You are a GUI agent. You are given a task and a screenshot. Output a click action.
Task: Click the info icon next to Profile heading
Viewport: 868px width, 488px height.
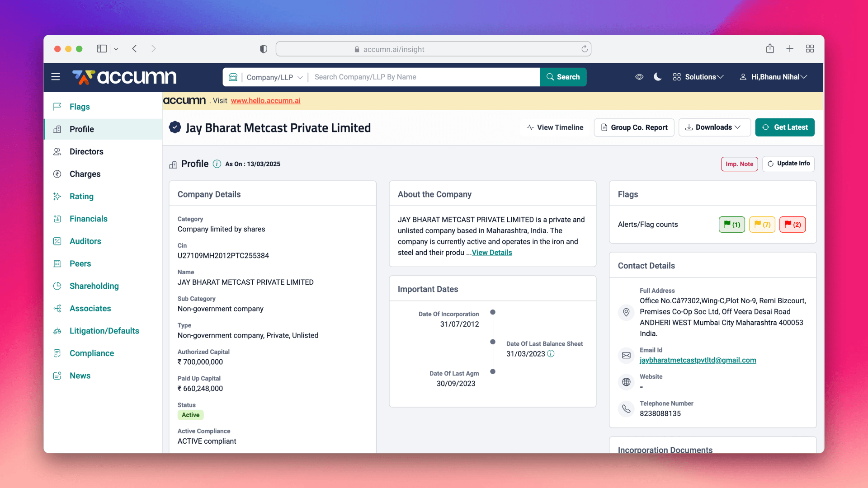(217, 164)
